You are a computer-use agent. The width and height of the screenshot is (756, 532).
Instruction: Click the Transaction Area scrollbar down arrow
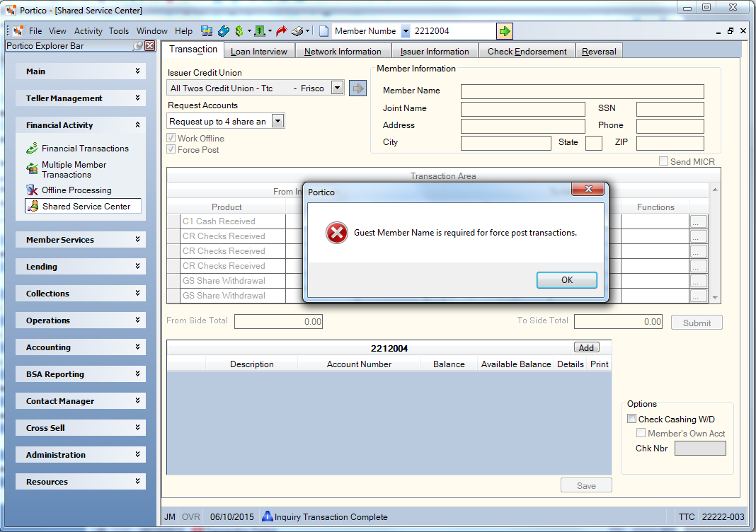coord(715,297)
